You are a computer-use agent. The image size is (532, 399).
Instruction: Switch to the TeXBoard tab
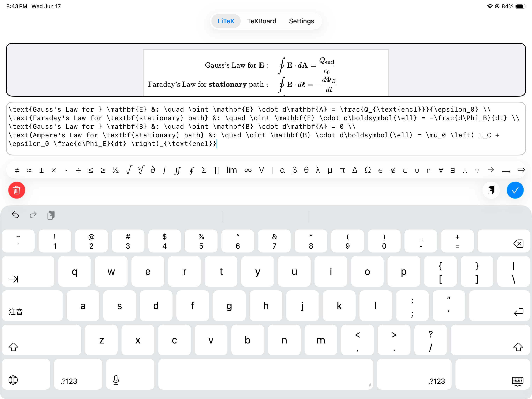[262, 21]
